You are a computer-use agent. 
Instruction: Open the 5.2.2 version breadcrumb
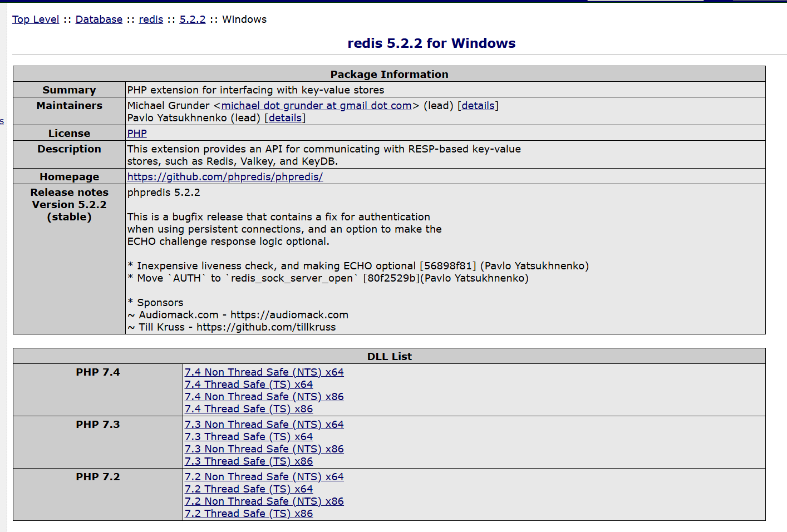point(192,19)
